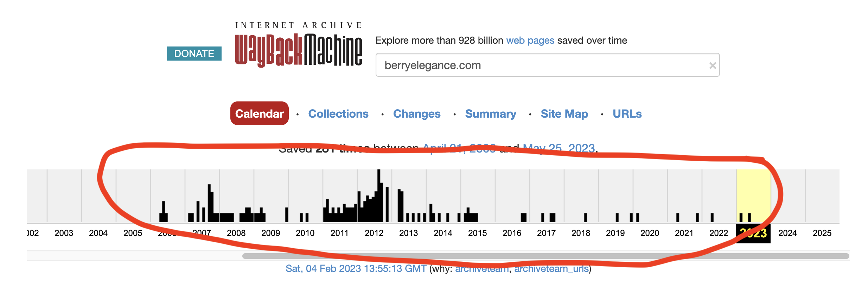Viewport: 868px width, 286px height.
Task: Select year 2016 on the timeline
Action: [512, 233]
